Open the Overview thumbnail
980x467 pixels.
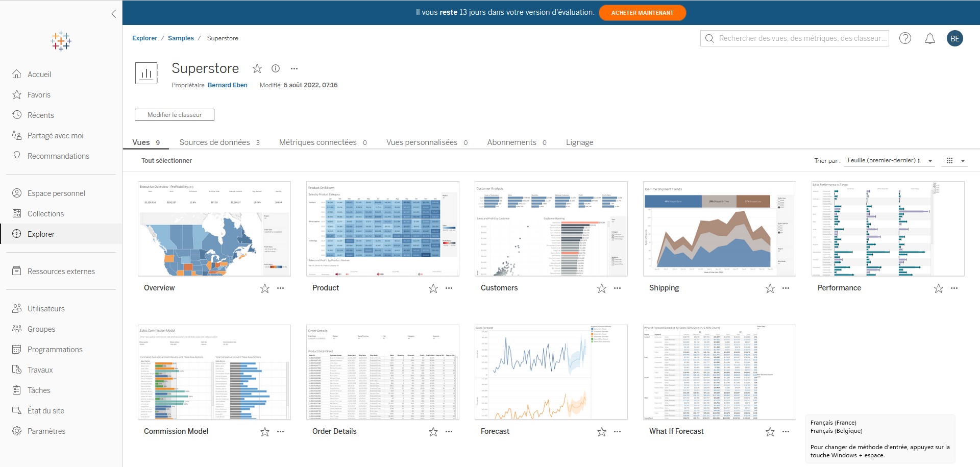(214, 229)
